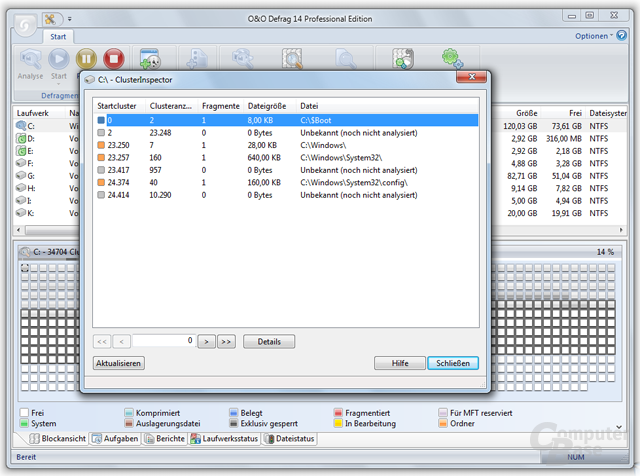Click the Hilfe button
The image size is (640, 476).
click(x=400, y=363)
